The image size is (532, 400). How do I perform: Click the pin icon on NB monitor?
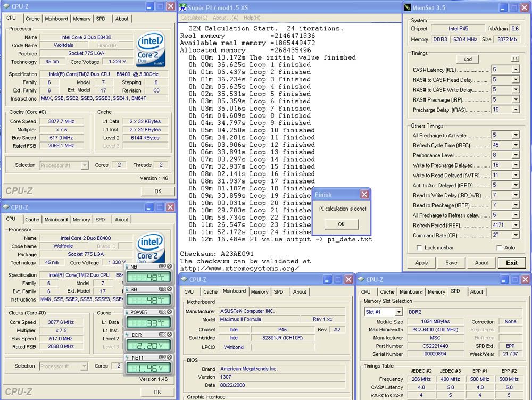pos(162,266)
